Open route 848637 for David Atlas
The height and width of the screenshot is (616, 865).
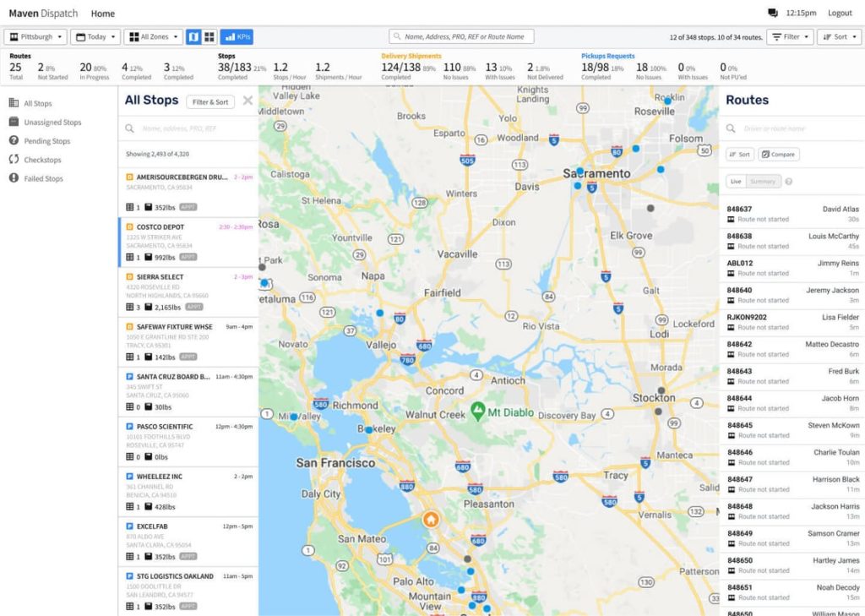point(792,214)
